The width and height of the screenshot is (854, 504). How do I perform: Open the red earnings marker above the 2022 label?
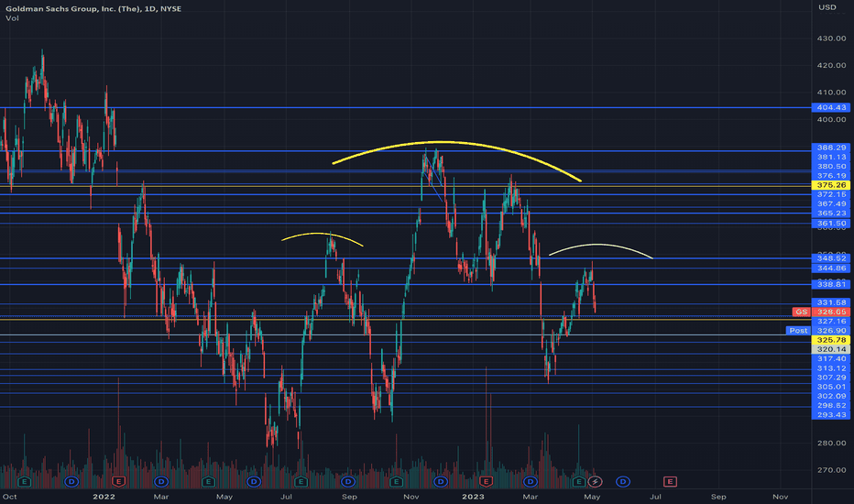click(x=118, y=482)
